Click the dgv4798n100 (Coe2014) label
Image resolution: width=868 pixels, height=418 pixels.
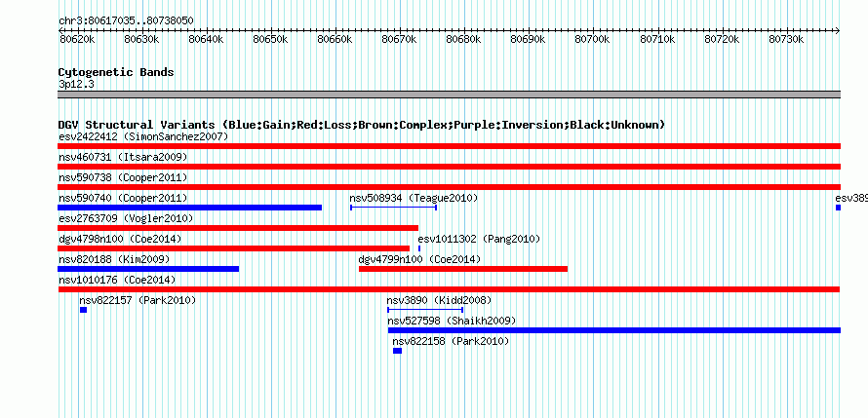pyautogui.click(x=120, y=239)
